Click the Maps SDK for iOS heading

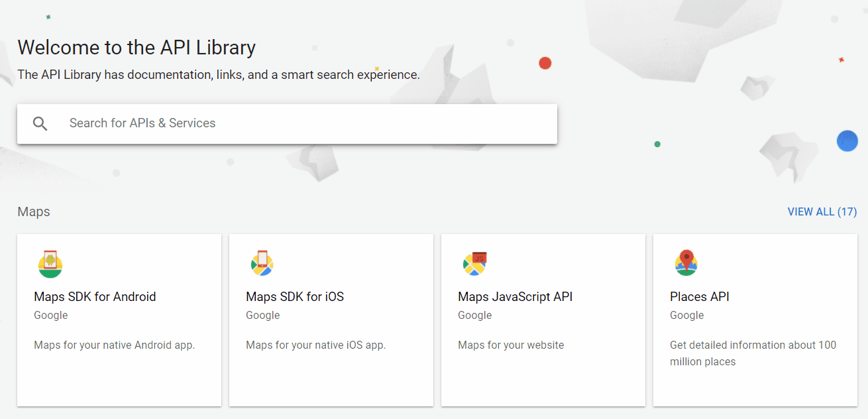coord(295,296)
